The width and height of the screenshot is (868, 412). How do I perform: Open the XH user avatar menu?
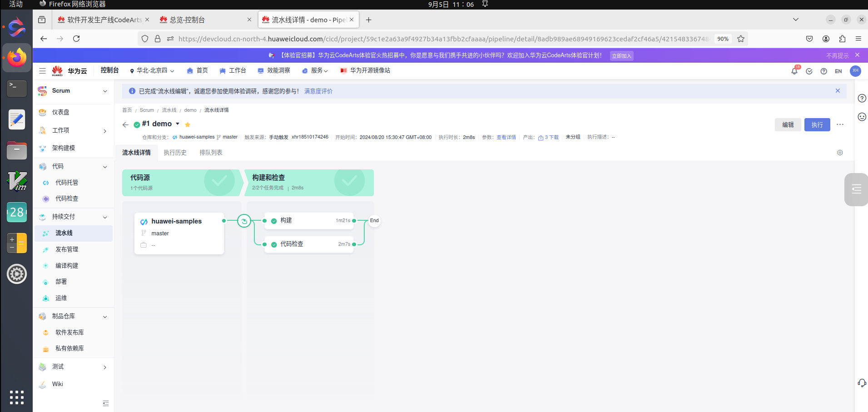click(855, 71)
